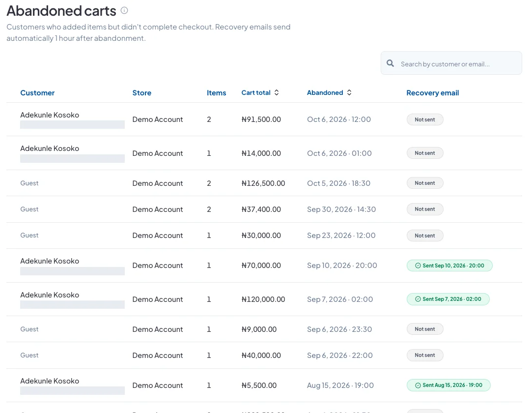Click the Sent Sep 10, 2026 · 20:00 badge
The image size is (532, 413).
click(x=449, y=265)
